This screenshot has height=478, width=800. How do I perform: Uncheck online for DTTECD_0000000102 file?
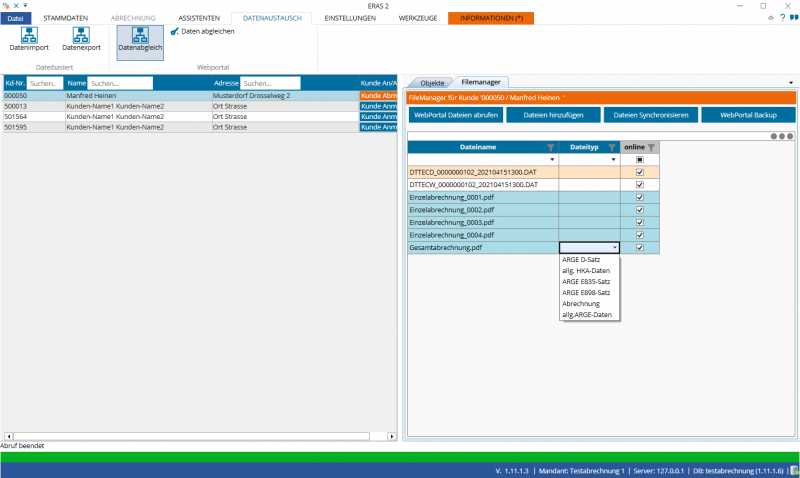tap(640, 172)
